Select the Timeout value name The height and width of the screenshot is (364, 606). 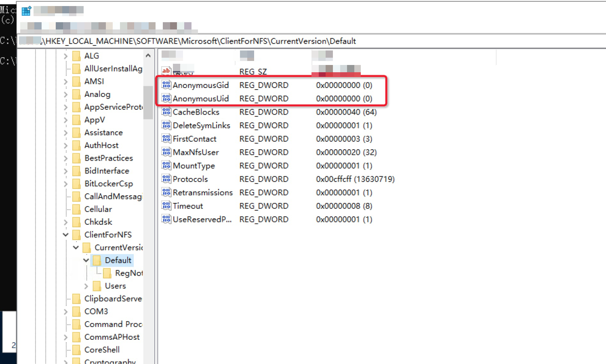188,206
